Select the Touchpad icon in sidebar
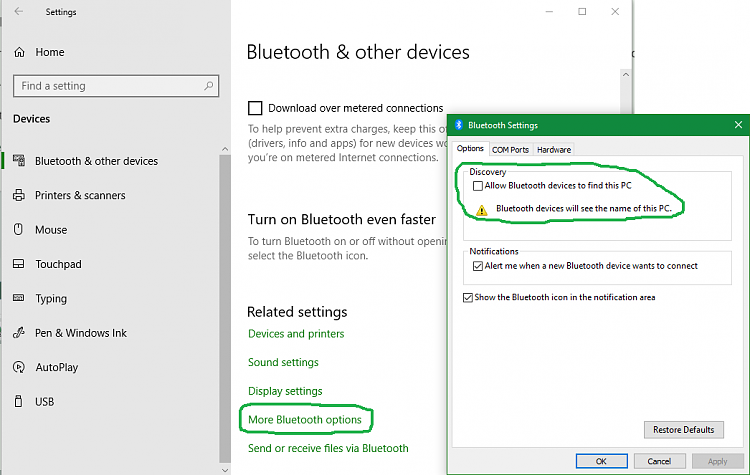750x475 pixels. tap(19, 264)
